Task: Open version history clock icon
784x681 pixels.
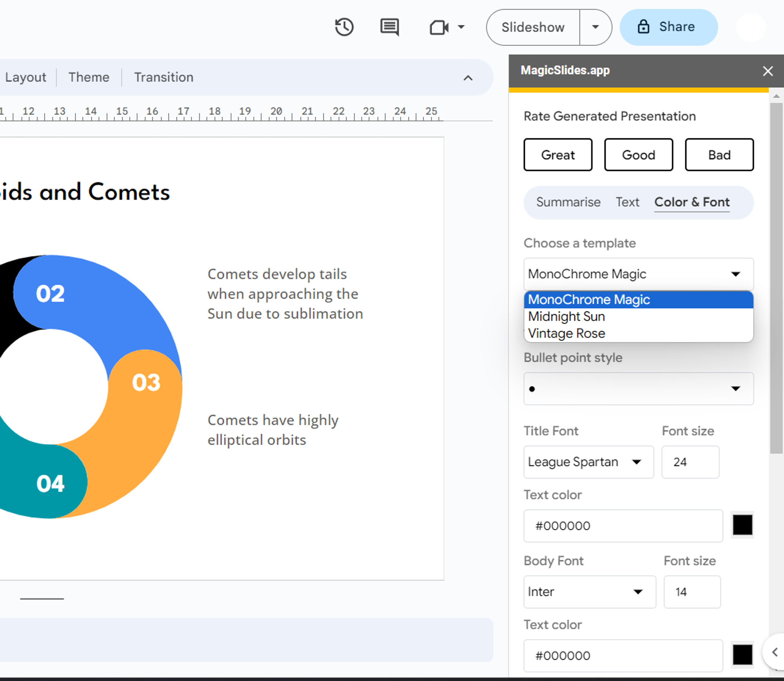Action: point(344,27)
